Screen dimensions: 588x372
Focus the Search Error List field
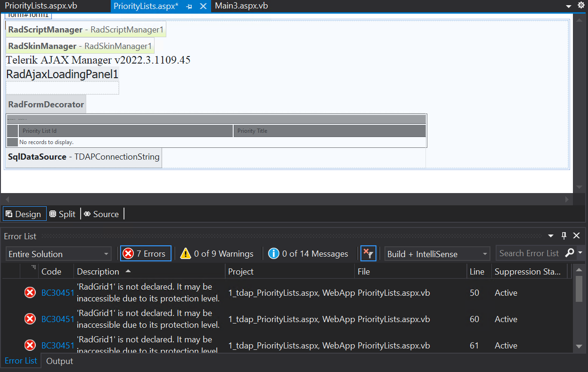click(x=530, y=253)
